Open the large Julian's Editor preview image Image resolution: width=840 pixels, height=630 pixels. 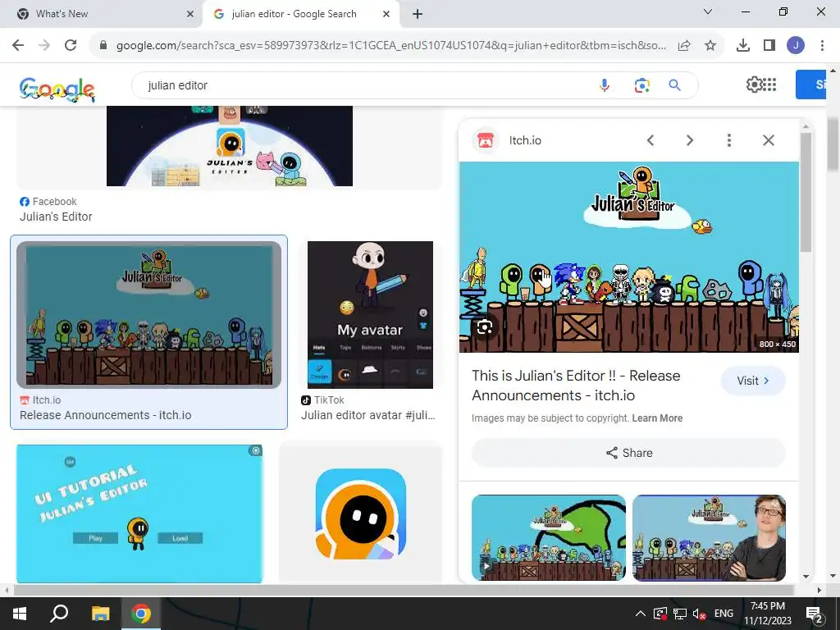click(629, 257)
